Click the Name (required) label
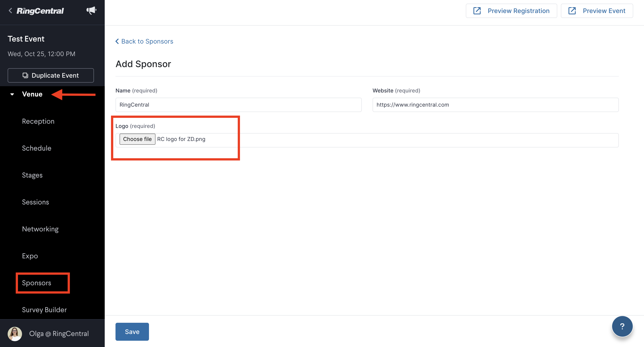The image size is (644, 347). point(136,91)
